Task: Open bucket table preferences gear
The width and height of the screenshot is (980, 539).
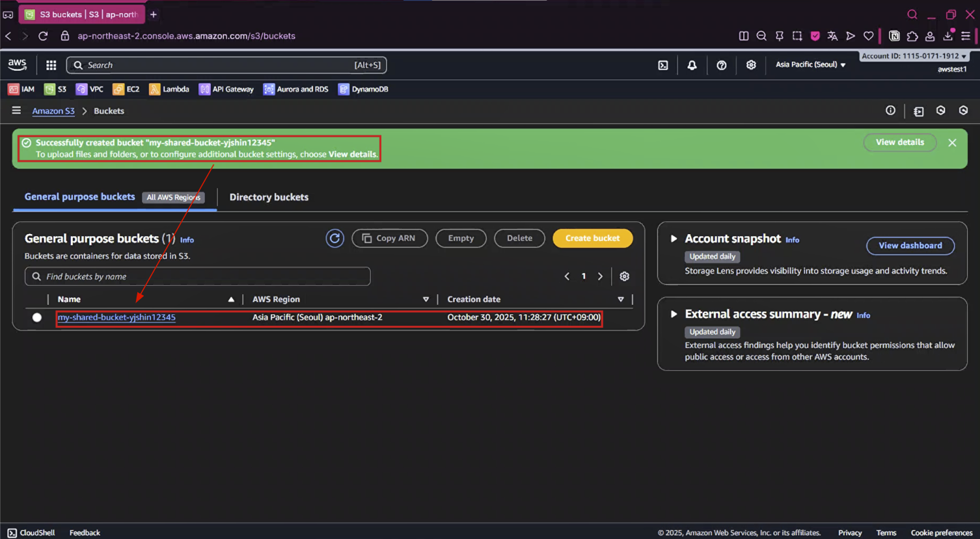Action: click(625, 276)
